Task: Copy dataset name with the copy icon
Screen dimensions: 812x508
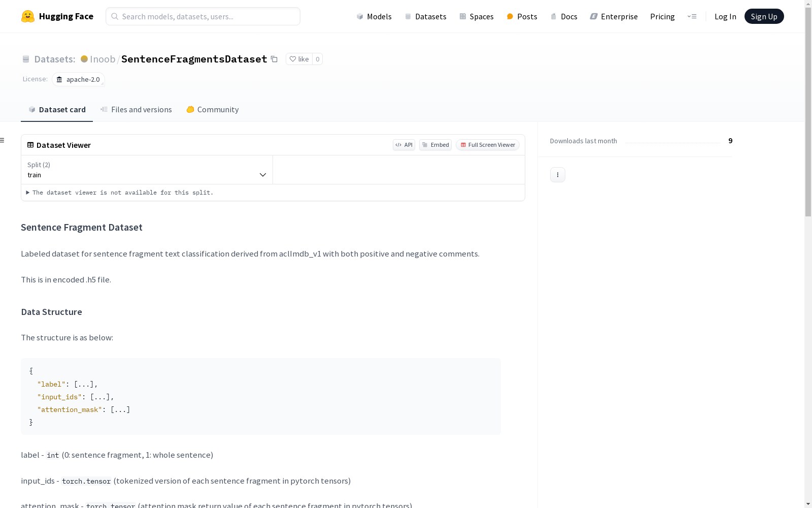Action: pyautogui.click(x=274, y=59)
